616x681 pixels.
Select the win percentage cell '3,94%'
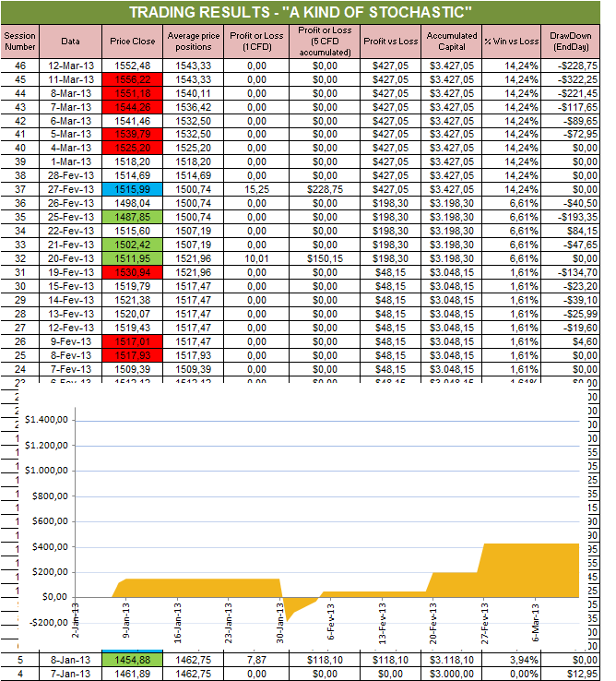point(512,660)
